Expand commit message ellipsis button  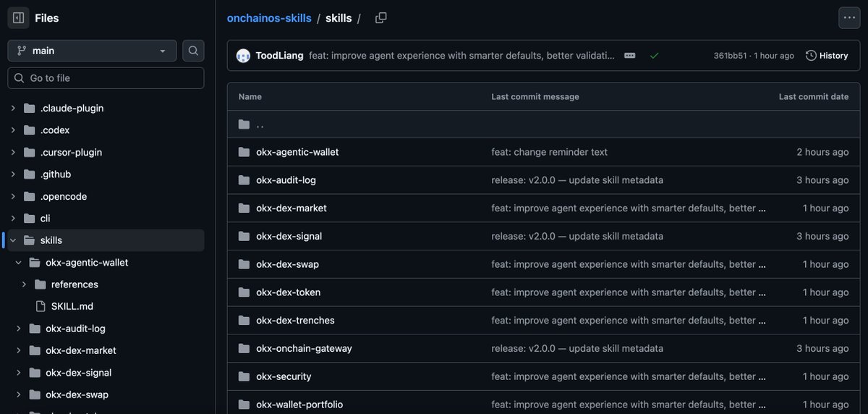pos(630,56)
